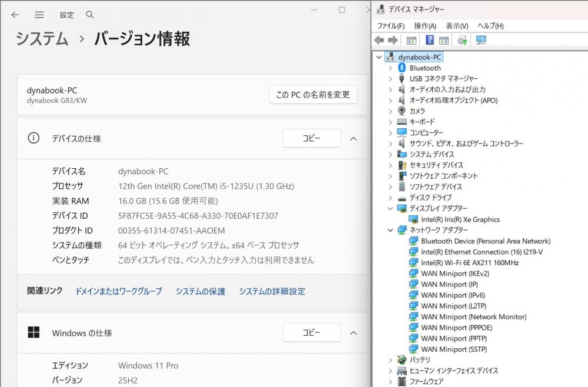Image resolution: width=588 pixels, height=387 pixels.
Task: Expand the サウンド、ビデオ、およびゲーム コントローラー arrow
Action: [x=390, y=144]
